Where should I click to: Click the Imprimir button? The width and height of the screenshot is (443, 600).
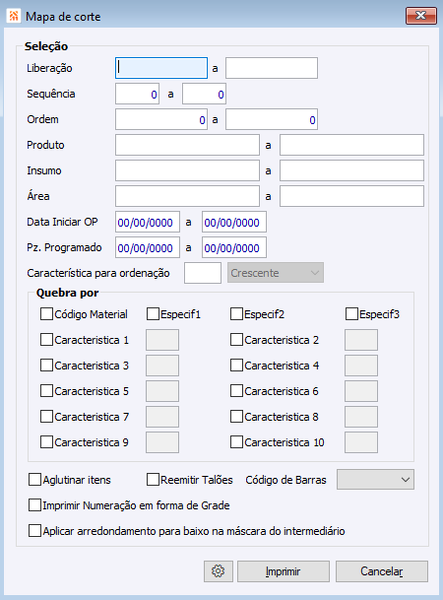tap(283, 571)
